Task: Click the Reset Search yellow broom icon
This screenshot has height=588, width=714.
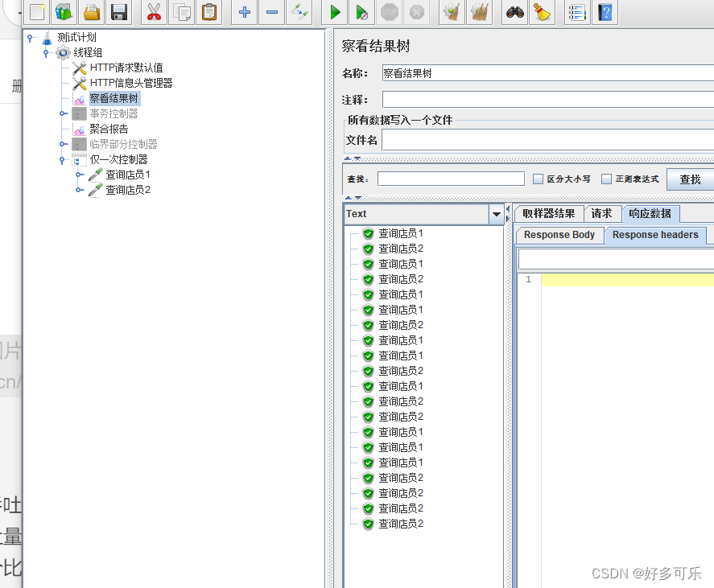Action: tap(542, 12)
